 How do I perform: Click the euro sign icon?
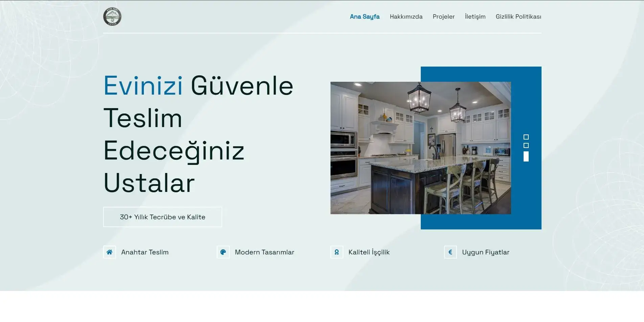pyautogui.click(x=451, y=252)
